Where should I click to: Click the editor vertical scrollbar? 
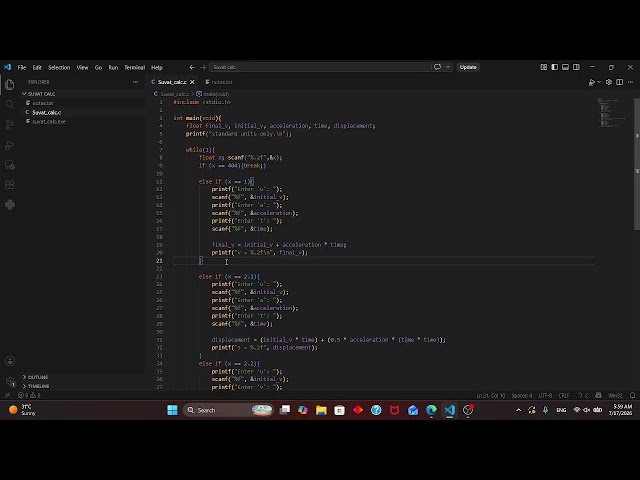[x=637, y=163]
